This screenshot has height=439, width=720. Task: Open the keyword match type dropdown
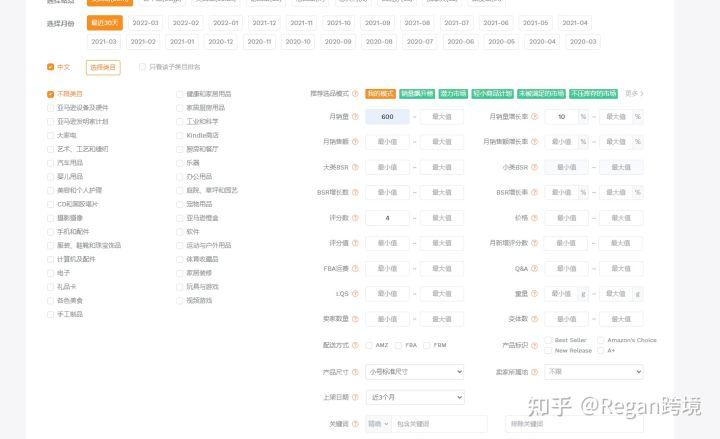pyautogui.click(x=379, y=424)
